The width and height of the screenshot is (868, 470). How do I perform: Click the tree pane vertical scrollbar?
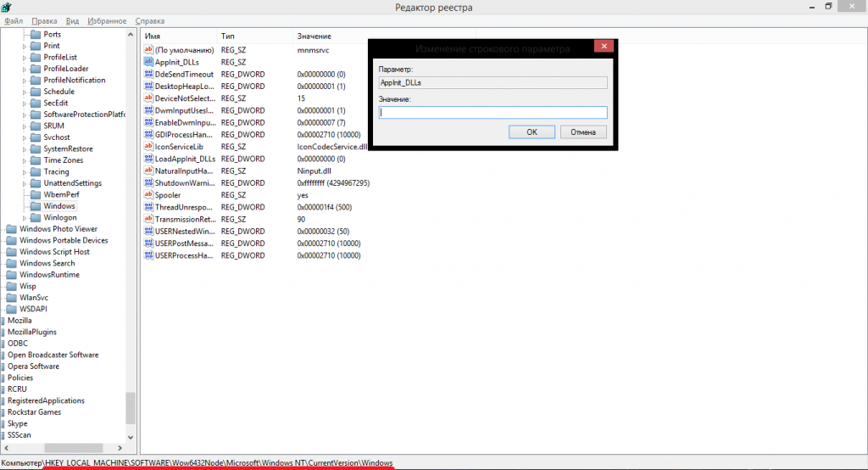[131, 255]
